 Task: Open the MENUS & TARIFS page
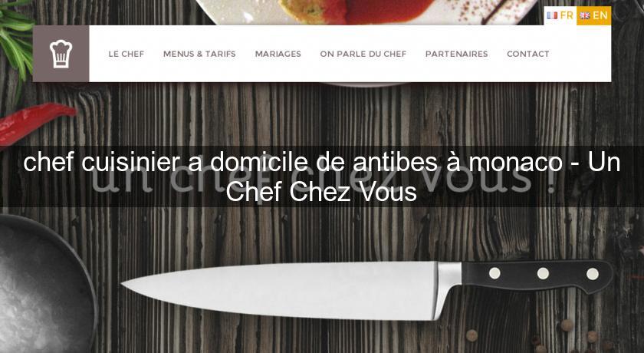click(x=199, y=54)
